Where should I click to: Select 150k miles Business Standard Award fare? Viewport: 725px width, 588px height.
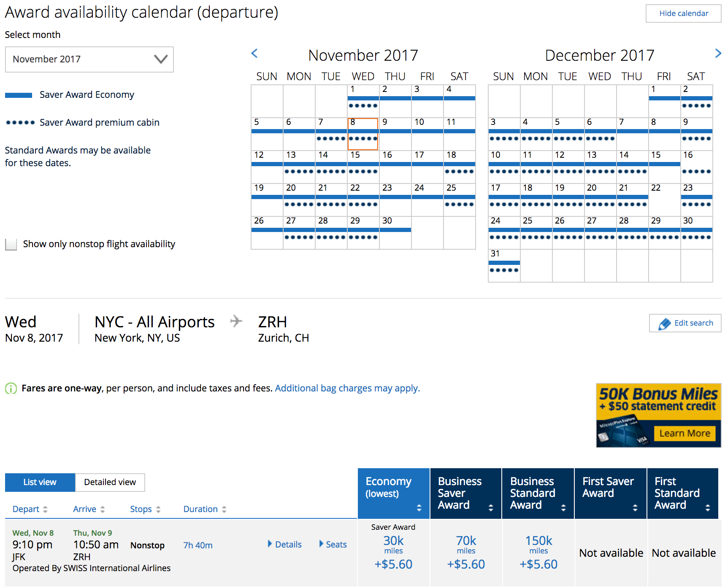pos(538,552)
